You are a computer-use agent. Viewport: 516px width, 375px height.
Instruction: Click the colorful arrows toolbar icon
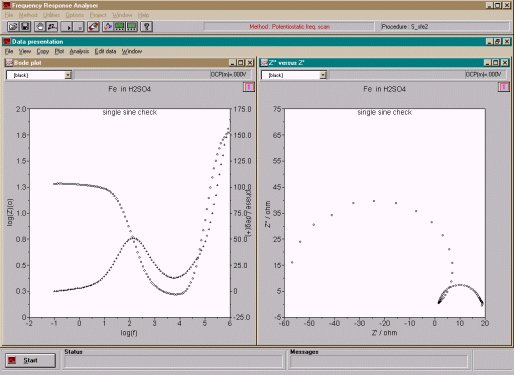tap(108, 27)
